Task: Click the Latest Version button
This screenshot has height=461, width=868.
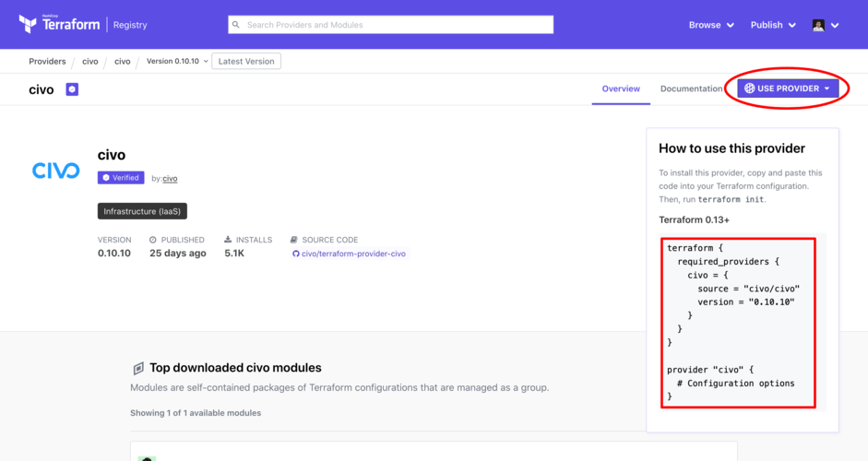Action: coord(246,62)
